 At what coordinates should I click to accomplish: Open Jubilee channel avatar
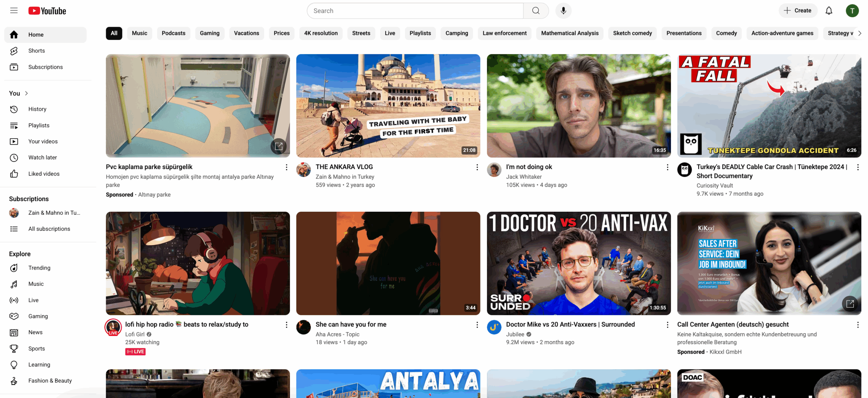[494, 328]
